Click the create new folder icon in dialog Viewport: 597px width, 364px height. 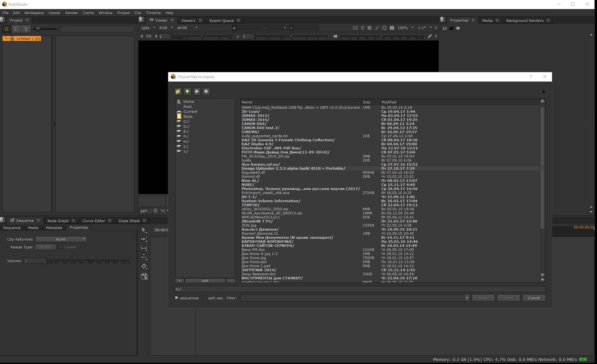click(x=178, y=92)
